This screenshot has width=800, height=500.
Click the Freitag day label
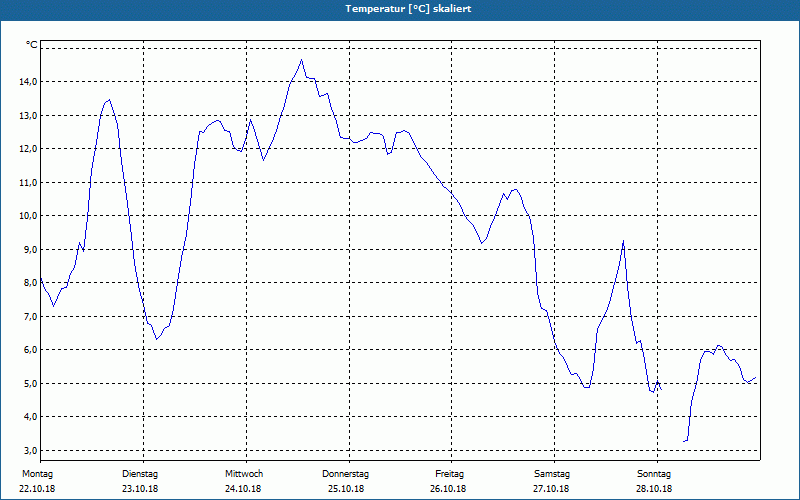[449, 474]
